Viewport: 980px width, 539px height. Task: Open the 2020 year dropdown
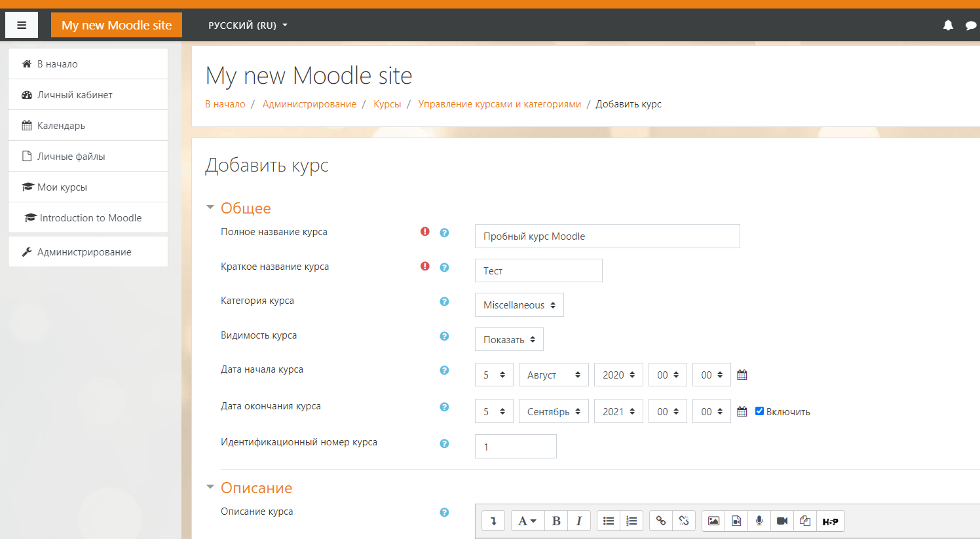(618, 375)
